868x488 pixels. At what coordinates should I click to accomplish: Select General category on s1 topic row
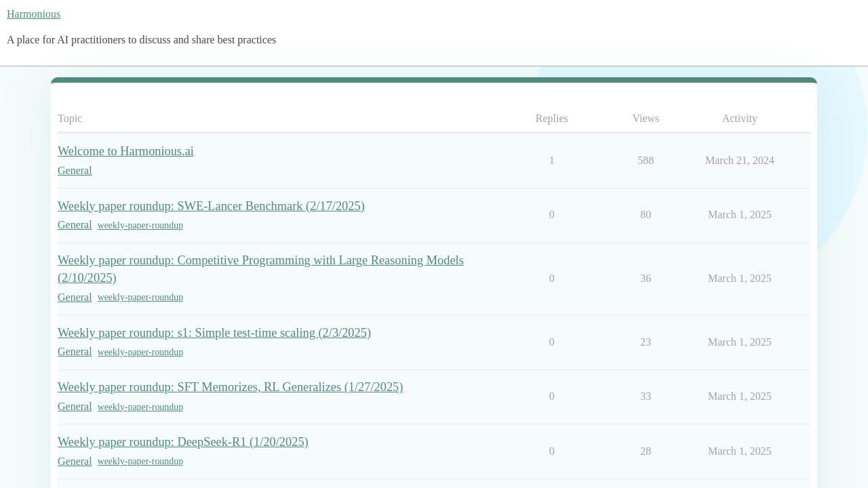[75, 350]
